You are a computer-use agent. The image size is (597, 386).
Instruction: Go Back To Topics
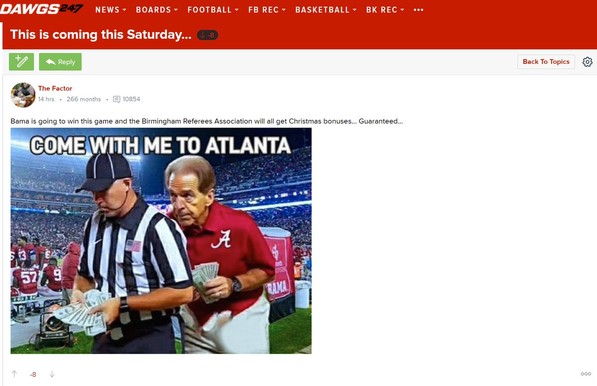(546, 62)
